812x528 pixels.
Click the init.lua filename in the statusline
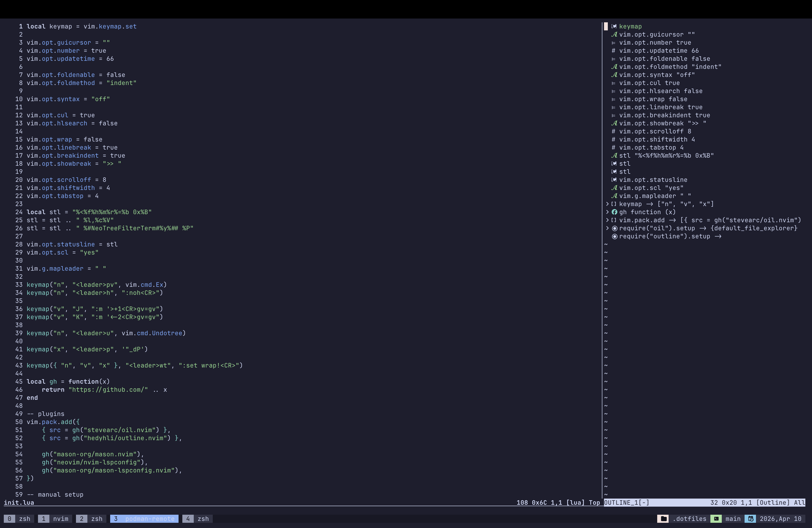19,502
